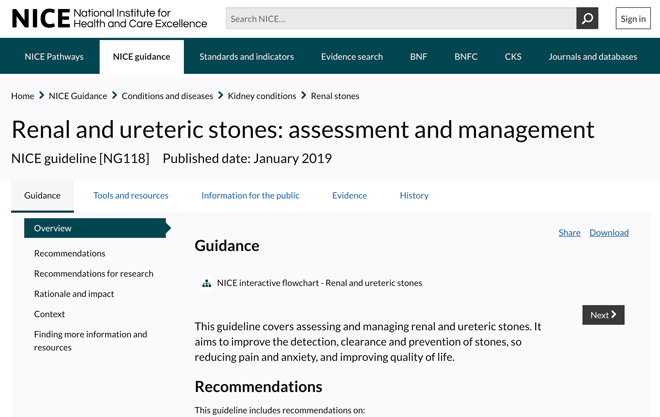Click the Sign in button
Viewport: 660px width, 417px height.
pyautogui.click(x=633, y=19)
